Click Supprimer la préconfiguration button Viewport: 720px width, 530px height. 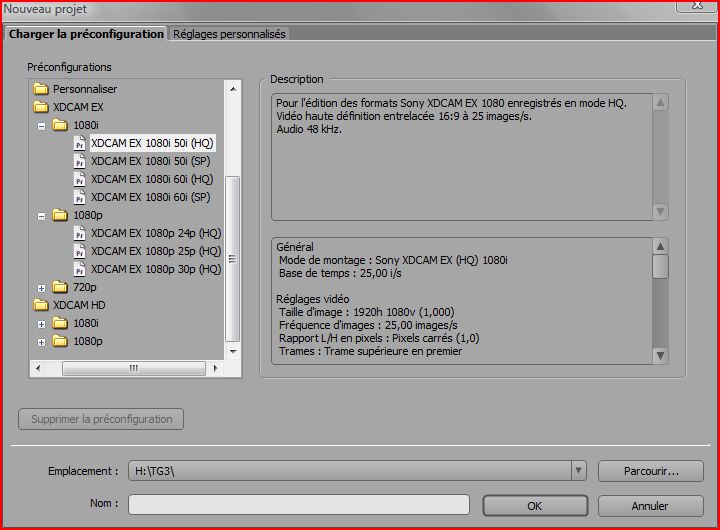tap(101, 419)
